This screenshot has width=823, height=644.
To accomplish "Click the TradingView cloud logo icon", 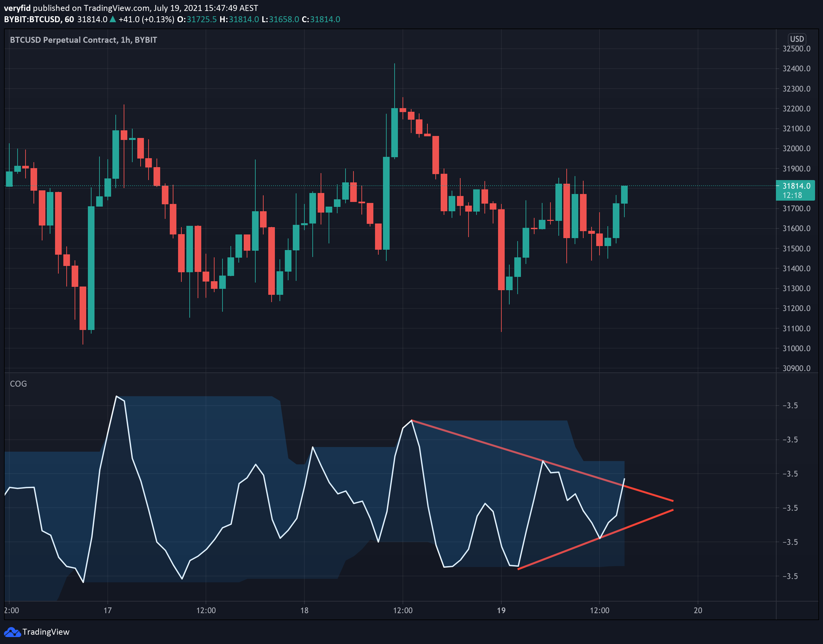I will coord(12,632).
